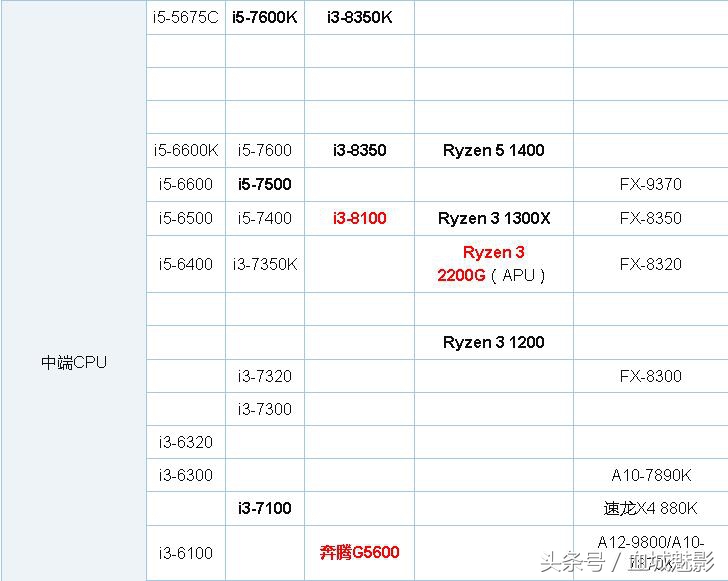
Task: Click the FX-8300 cell
Action: 650,376
